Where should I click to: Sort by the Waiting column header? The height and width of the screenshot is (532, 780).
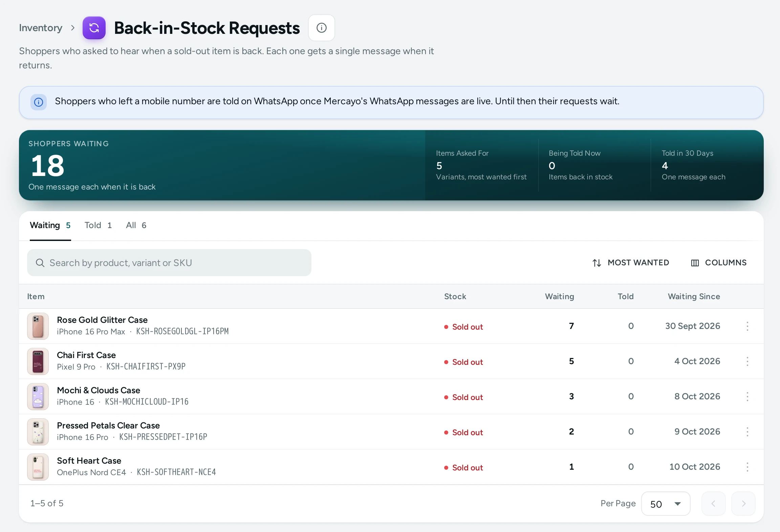pos(559,296)
